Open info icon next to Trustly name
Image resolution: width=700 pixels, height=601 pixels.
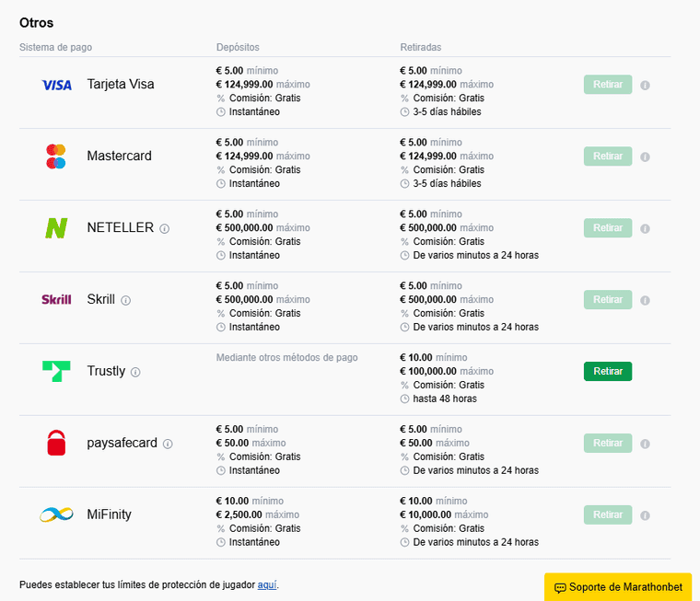[135, 372]
